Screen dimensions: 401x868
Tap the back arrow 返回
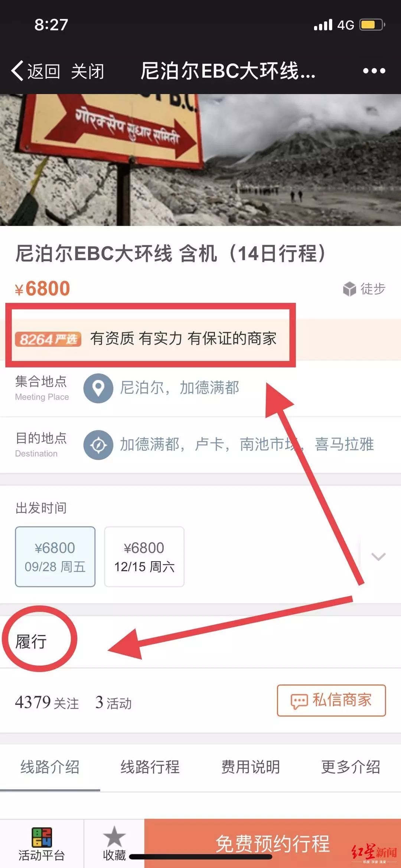[36, 71]
